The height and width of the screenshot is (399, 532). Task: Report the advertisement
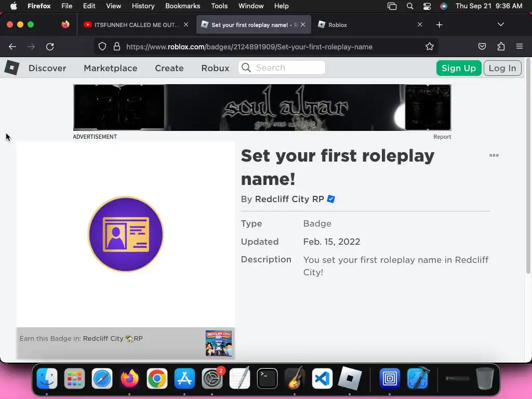442,137
